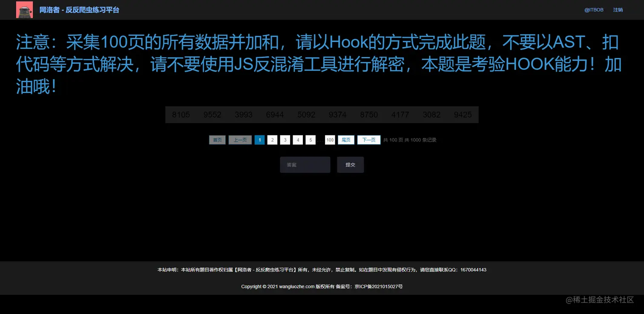Screen dimensions: 644x314
Task: Click the 共 100 页 共 1000 条记录 summary text
Action: pyautogui.click(x=410, y=140)
